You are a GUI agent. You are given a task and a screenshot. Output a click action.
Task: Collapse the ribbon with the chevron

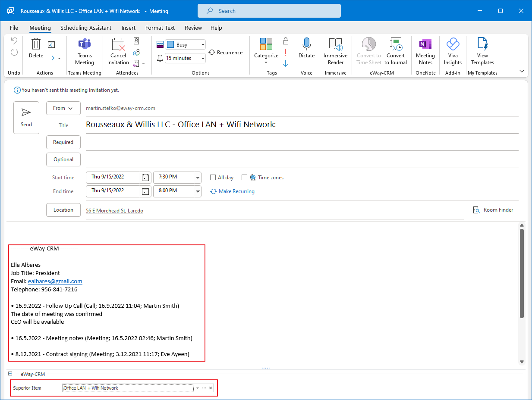(522, 72)
